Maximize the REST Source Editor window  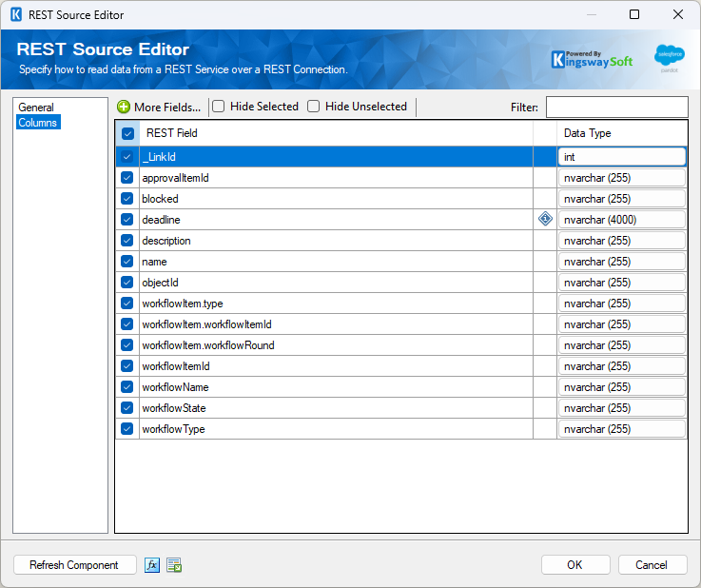[x=633, y=14]
